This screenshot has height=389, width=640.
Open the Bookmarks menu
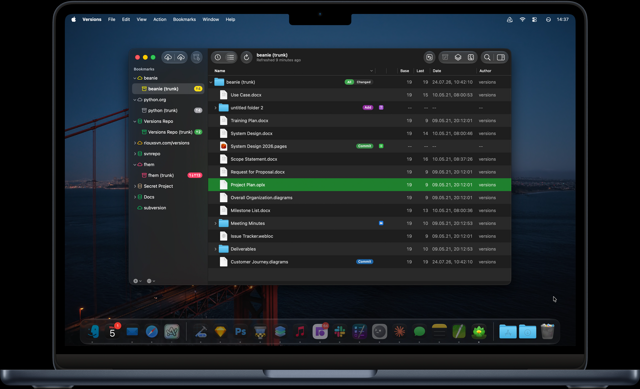[184, 19]
